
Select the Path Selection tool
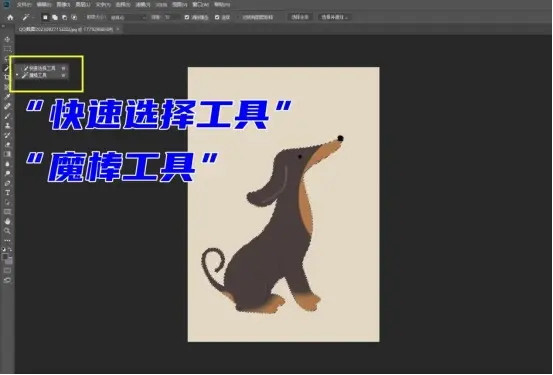click(x=7, y=202)
